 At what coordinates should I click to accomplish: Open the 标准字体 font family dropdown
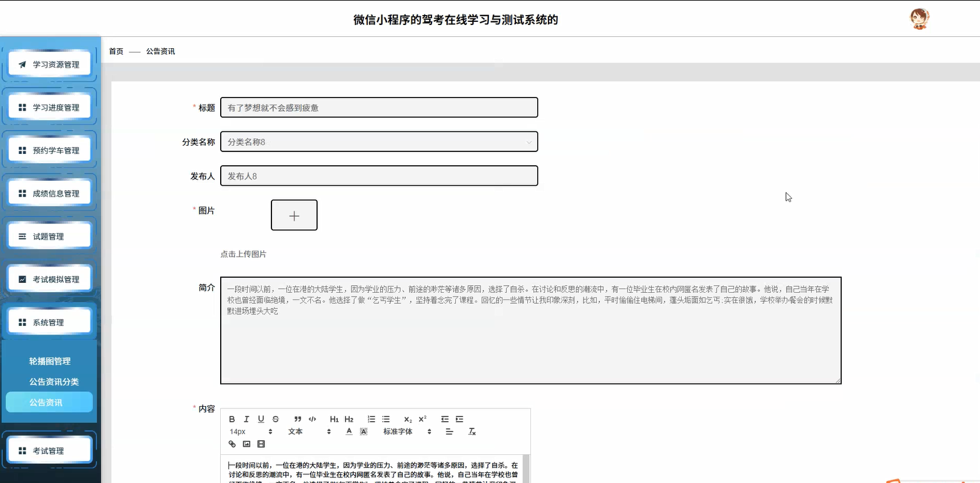click(407, 432)
